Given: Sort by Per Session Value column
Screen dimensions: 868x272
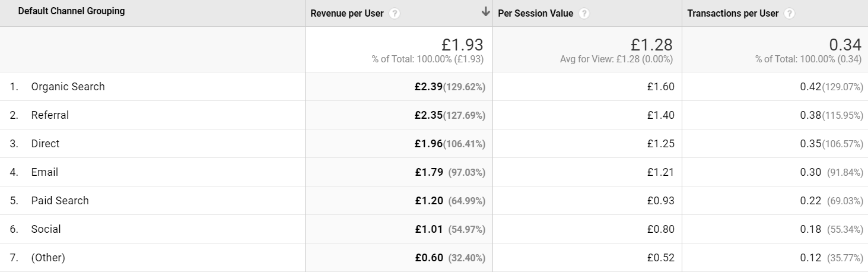Looking at the screenshot, I should 536,14.
